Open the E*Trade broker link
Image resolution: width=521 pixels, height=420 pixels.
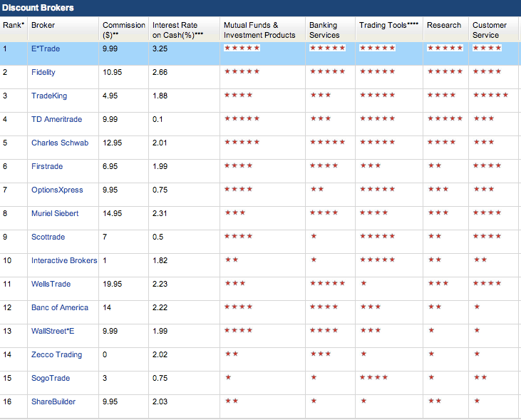click(x=46, y=49)
